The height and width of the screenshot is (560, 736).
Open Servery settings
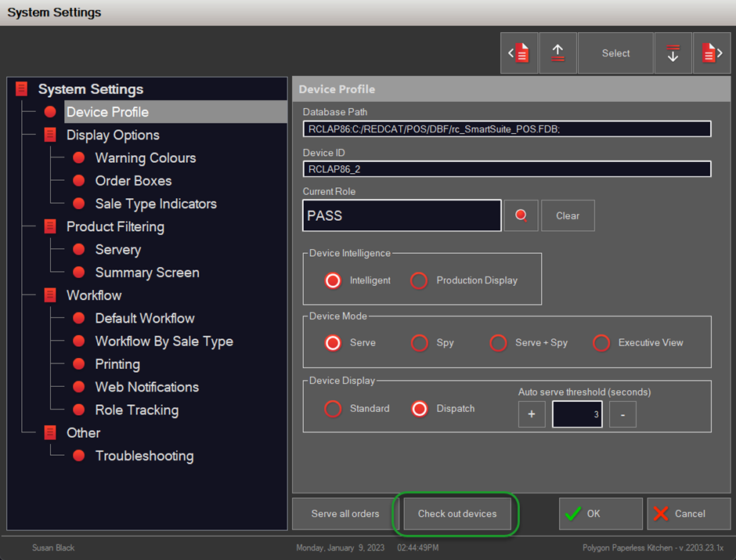[x=117, y=250]
